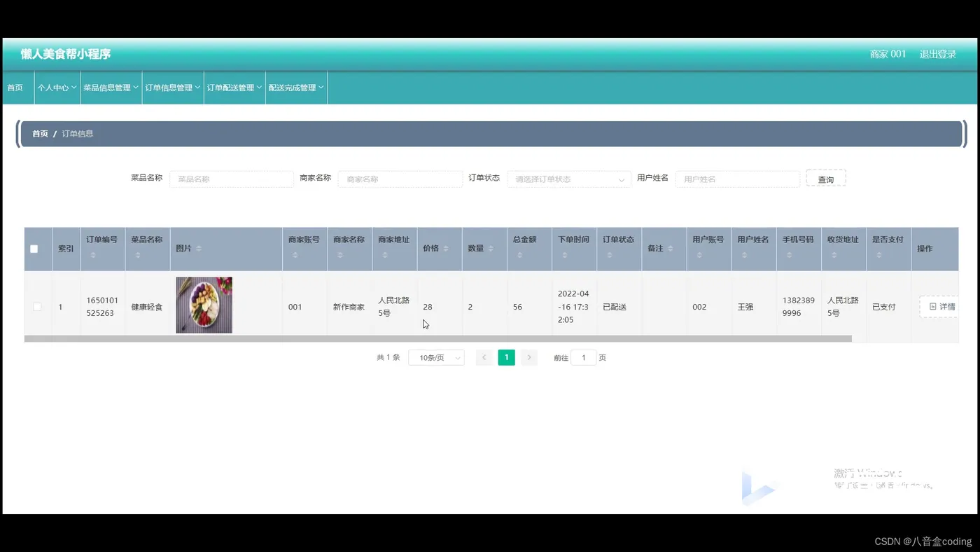This screenshot has width=980, height=552.
Task: Click the sort arrows under 商家地址 header
Action: 384,255
